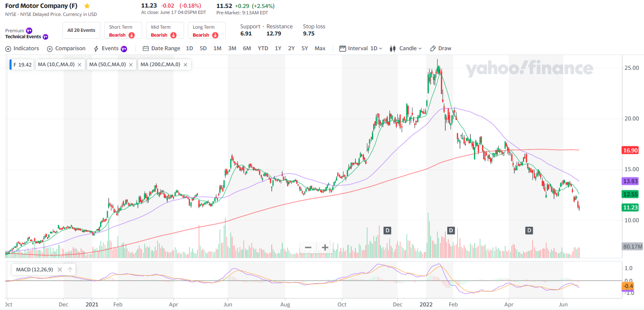644x310 pixels.
Task: Select the Max date range
Action: coord(320,49)
